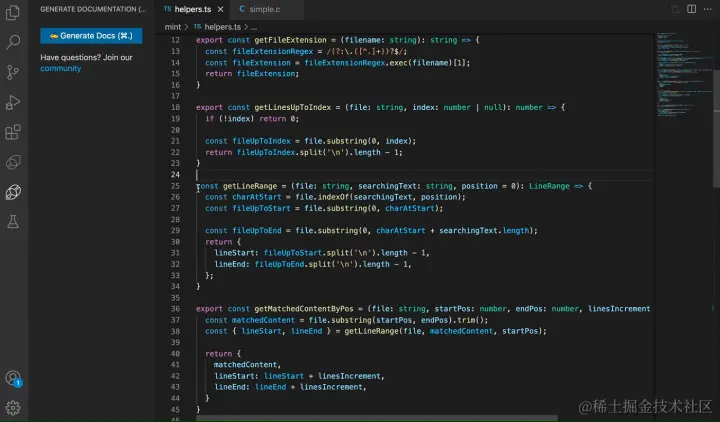Click fileExtensionRegex on line 13
The image size is (720, 422).
(272, 51)
